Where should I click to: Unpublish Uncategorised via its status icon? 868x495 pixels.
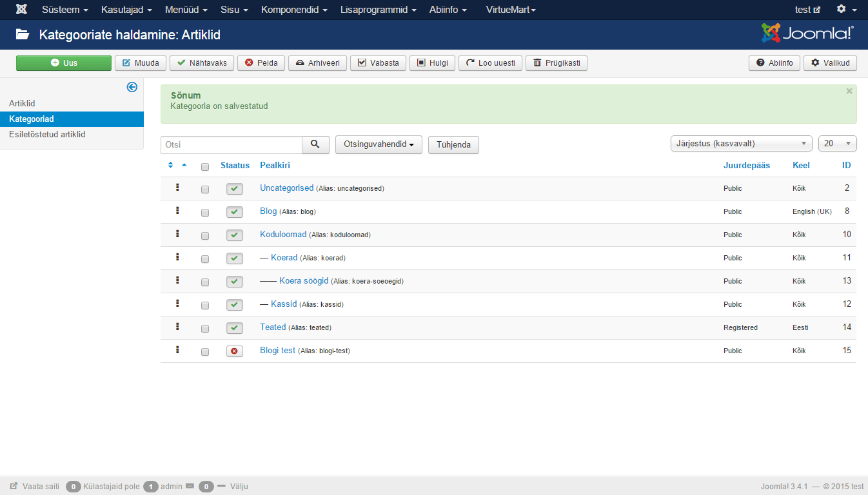(x=234, y=189)
